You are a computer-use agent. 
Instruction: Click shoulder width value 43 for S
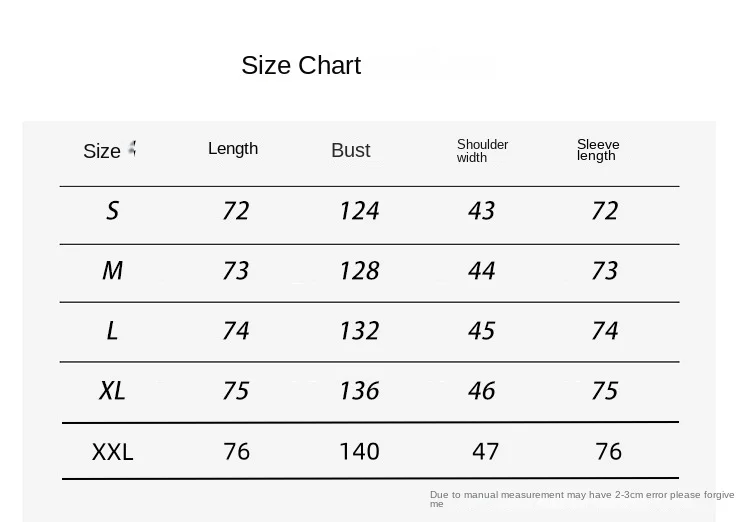click(482, 211)
